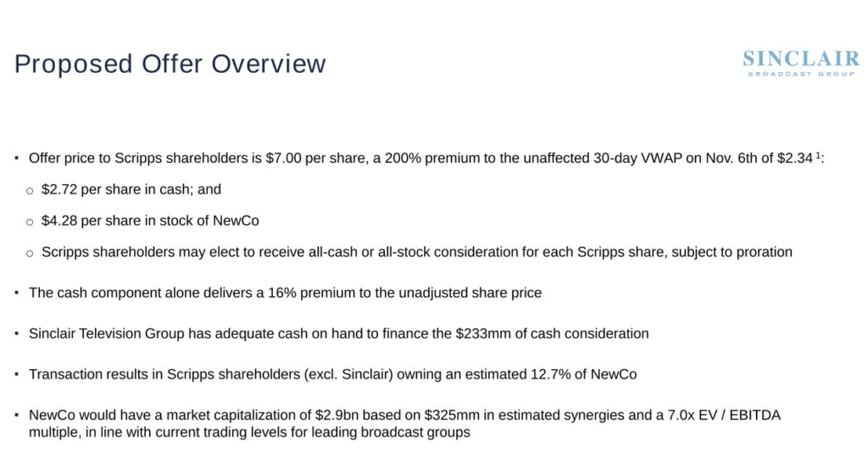Click the "12.7%" ownership figure

tap(550, 374)
